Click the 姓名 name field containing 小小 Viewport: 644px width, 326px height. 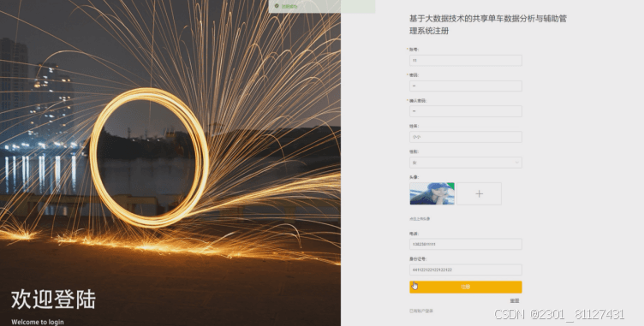(x=465, y=137)
